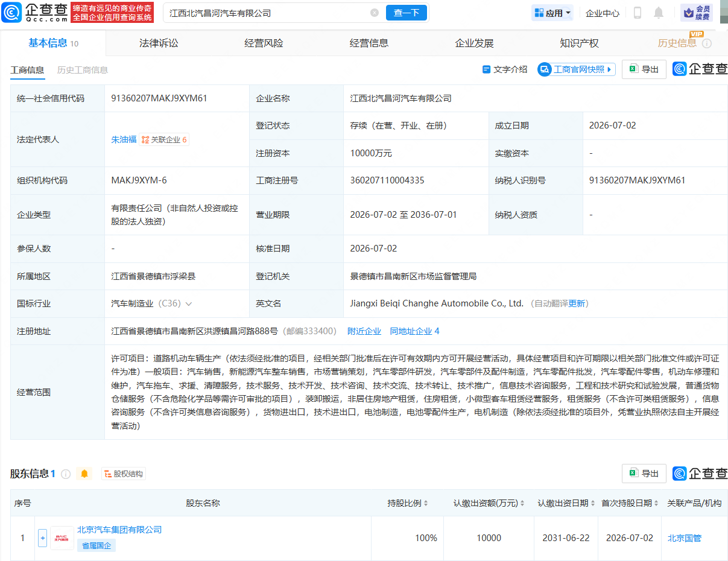Open the mobile phone app icon
This screenshot has width=728, height=561.
pyautogui.click(x=638, y=13)
